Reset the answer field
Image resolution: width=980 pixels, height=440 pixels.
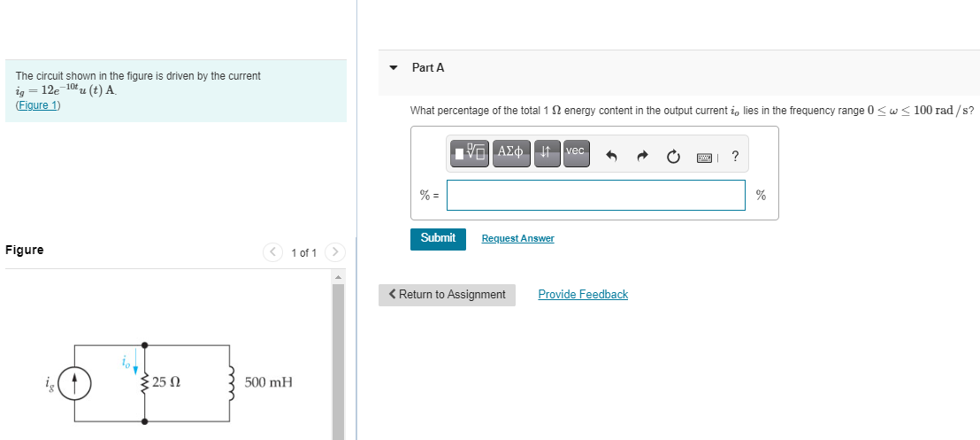(673, 157)
